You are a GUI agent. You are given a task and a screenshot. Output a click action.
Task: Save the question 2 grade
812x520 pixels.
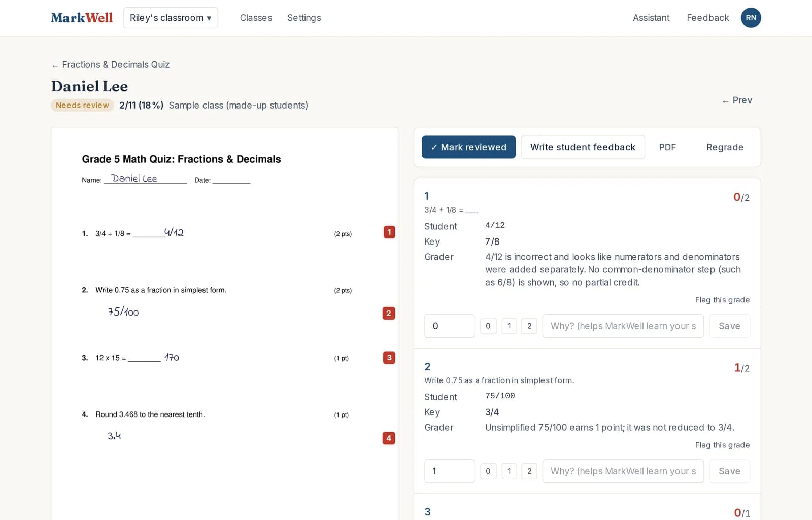pos(729,471)
